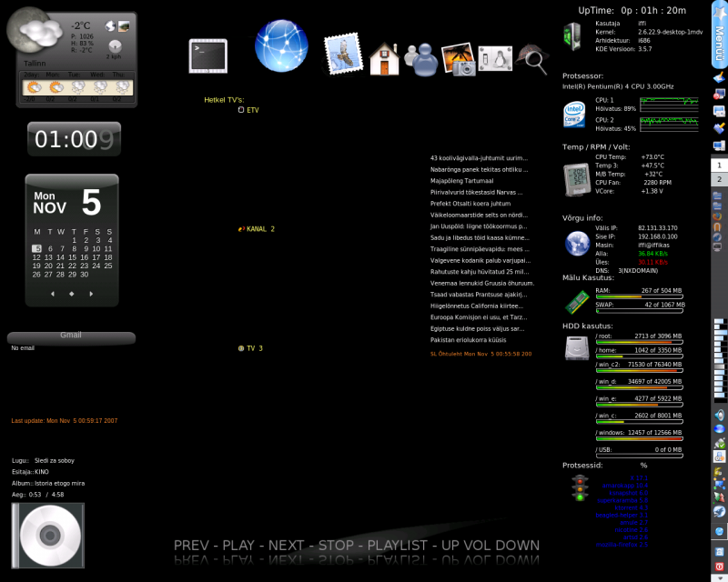Click the highlighted day 5 in the calendar grid
Screen dimensions: 728x582
pos(36,249)
